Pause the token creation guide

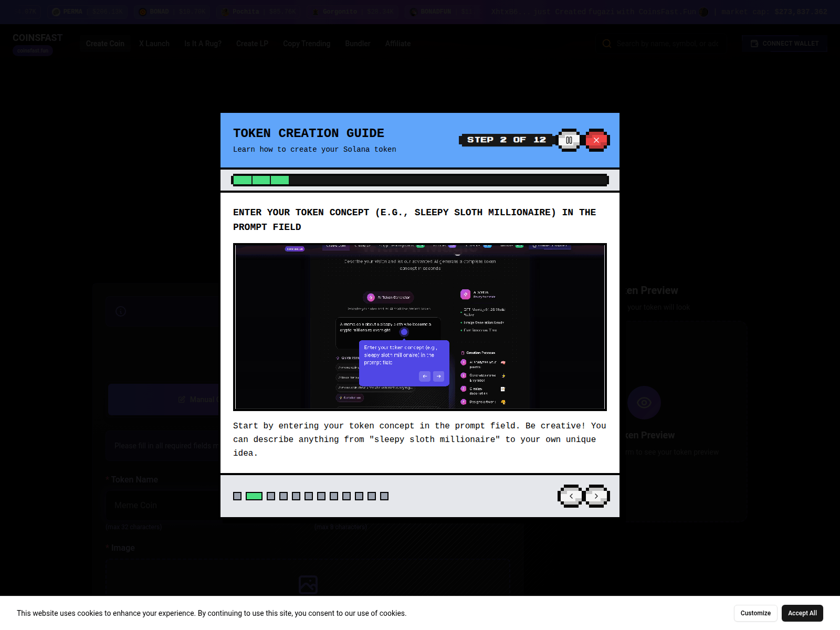[x=569, y=140]
